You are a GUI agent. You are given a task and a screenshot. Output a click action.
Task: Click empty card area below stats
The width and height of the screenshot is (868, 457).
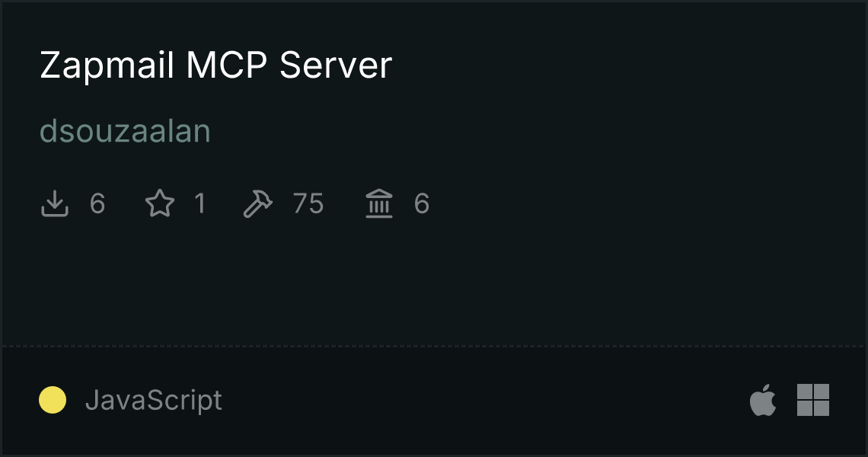(434, 283)
